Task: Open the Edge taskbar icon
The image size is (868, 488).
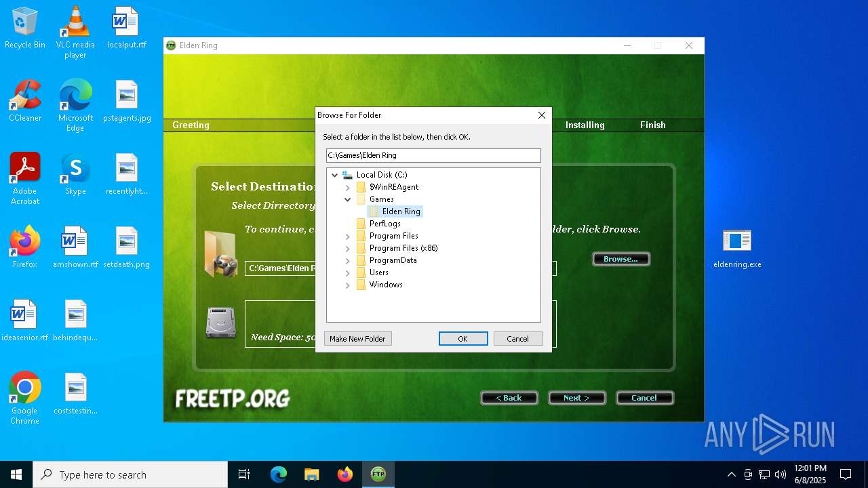Action: (279, 474)
